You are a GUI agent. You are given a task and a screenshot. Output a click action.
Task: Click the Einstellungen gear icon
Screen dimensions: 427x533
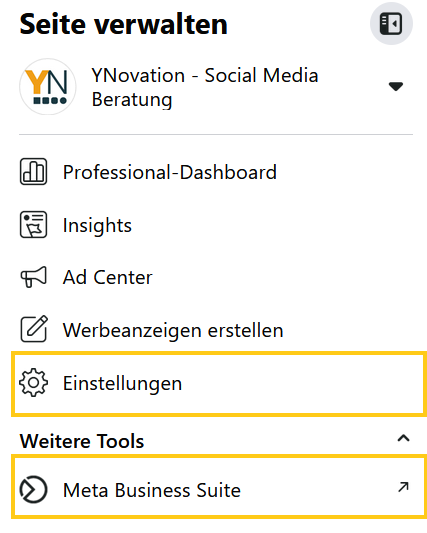33,383
